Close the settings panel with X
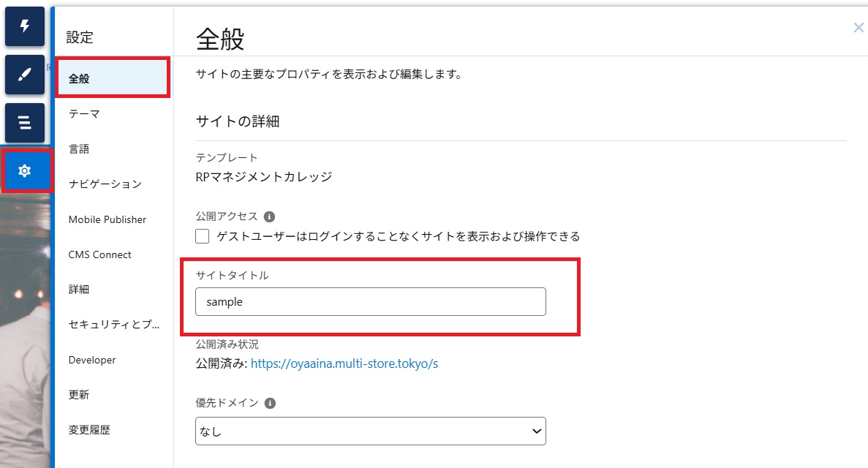Viewport: 868px width, 468px height. point(858,28)
